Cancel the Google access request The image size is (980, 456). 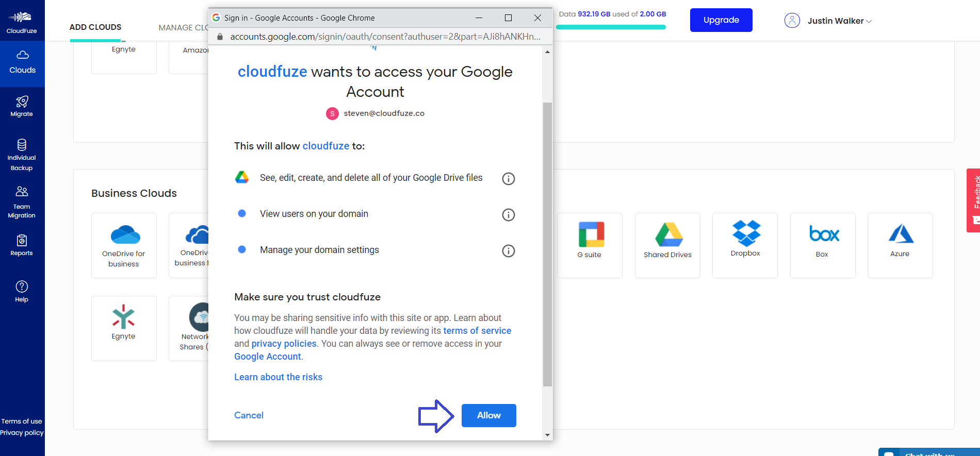coord(249,415)
